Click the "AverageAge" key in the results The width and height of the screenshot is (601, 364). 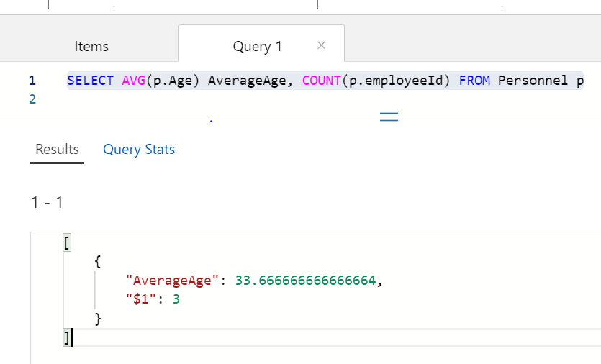[x=171, y=281]
